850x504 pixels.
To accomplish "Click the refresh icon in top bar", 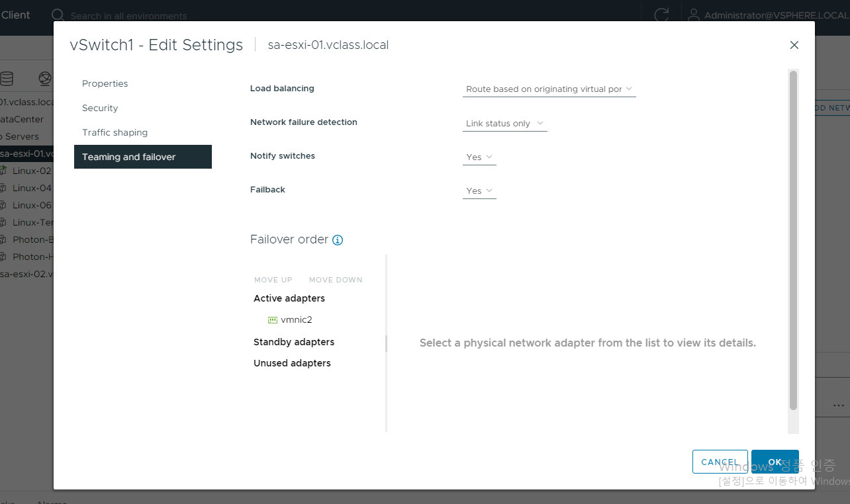I will 661,15.
